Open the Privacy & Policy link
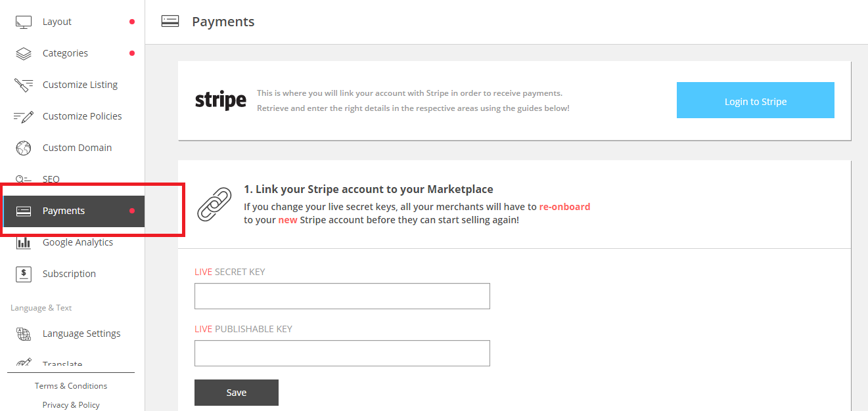Screen dimensions: 868x411 (x=71, y=404)
